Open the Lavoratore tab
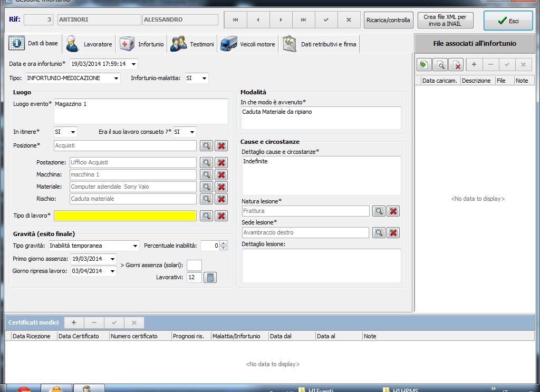540x392 pixels. click(89, 44)
